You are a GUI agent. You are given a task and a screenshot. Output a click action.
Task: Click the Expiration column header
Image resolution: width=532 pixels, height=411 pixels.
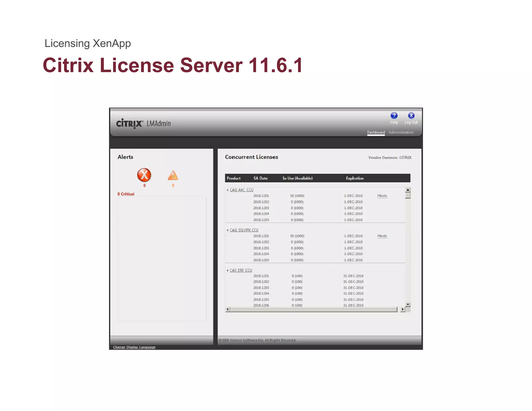click(x=355, y=178)
